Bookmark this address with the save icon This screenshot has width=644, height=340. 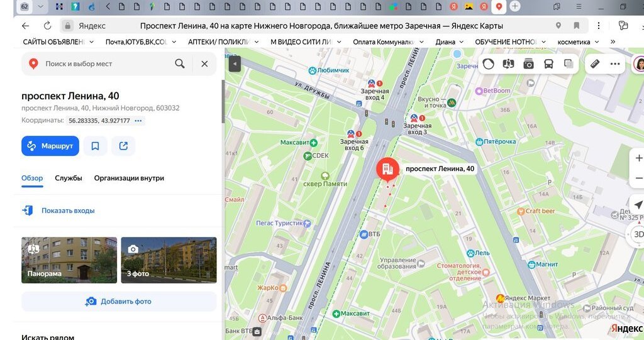(95, 146)
